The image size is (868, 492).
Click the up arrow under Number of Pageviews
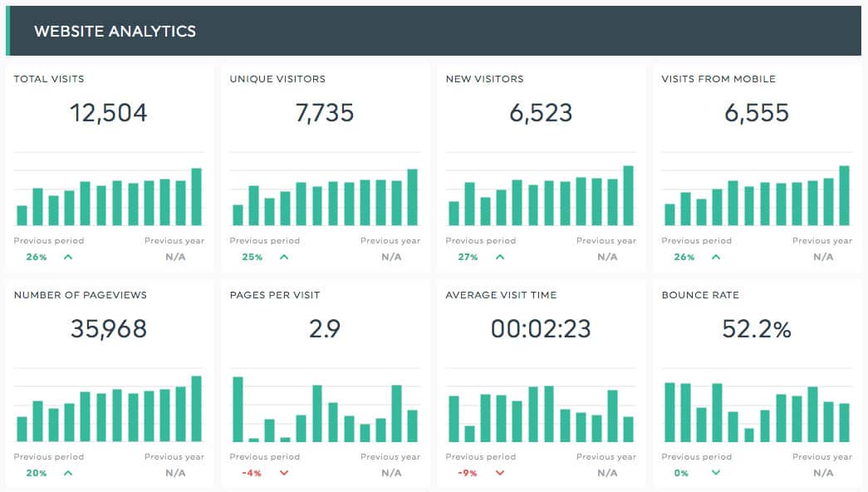pyautogui.click(x=68, y=473)
